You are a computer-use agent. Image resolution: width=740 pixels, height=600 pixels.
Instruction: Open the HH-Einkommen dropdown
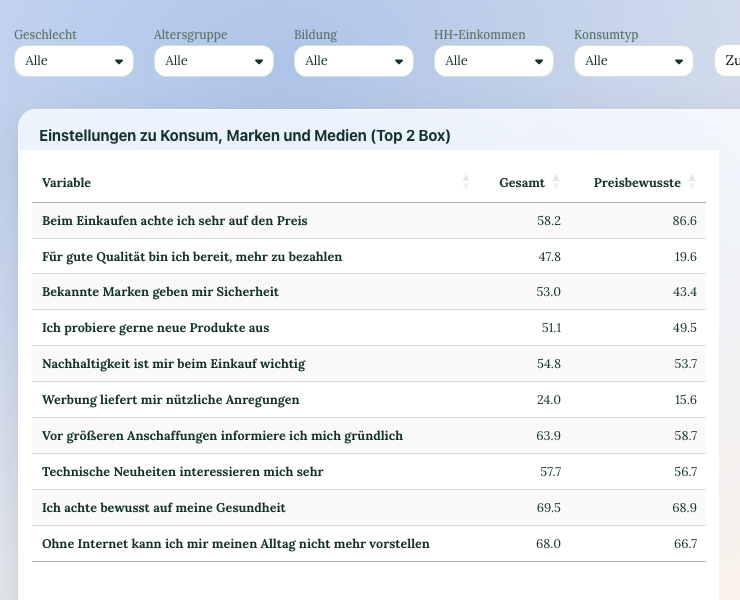(x=494, y=61)
